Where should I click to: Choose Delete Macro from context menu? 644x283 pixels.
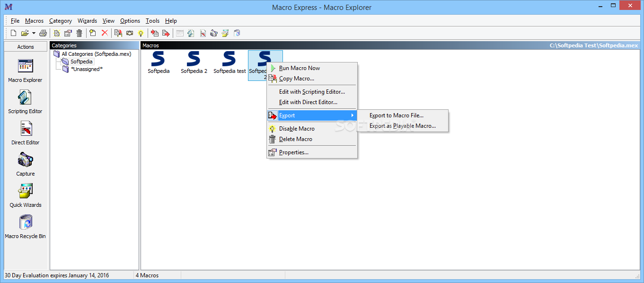312,139
